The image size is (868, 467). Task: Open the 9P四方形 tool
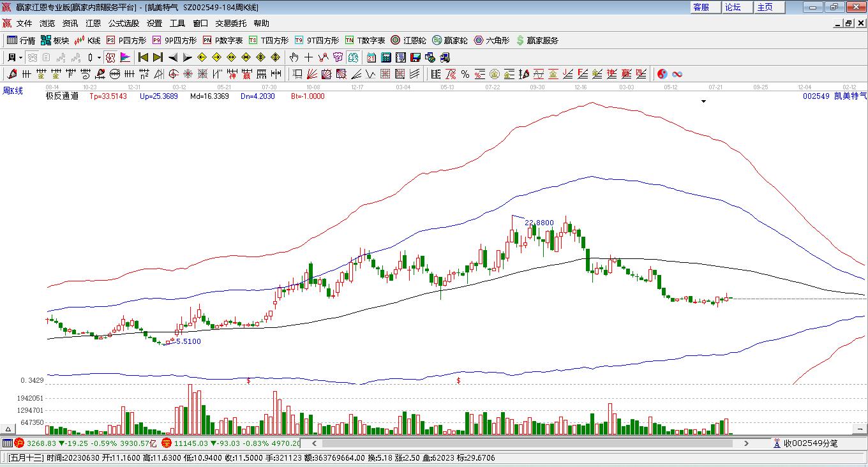tap(174, 40)
